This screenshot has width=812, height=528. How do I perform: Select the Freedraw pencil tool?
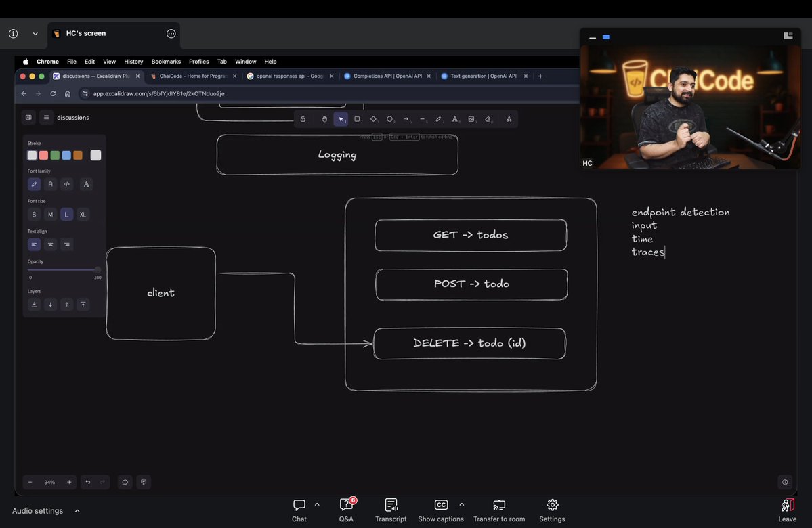point(439,119)
